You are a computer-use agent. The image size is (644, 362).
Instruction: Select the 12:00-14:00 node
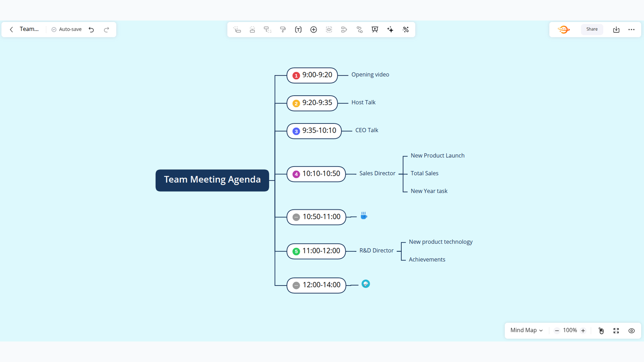(316, 286)
